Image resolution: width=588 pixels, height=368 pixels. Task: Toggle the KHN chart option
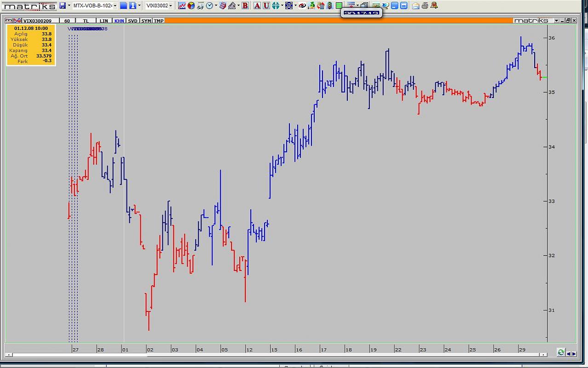click(x=119, y=21)
